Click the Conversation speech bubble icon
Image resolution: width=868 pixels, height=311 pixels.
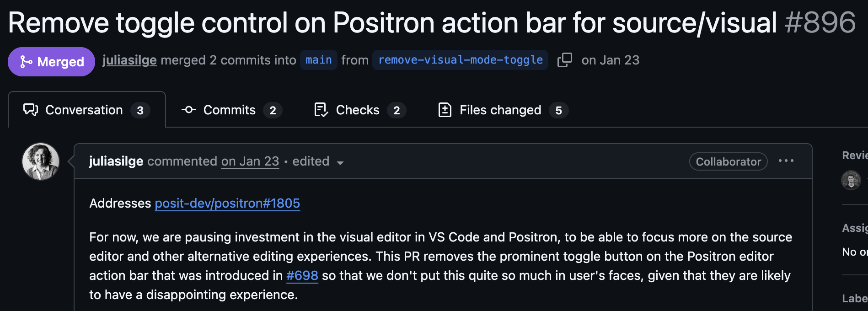[31, 110]
